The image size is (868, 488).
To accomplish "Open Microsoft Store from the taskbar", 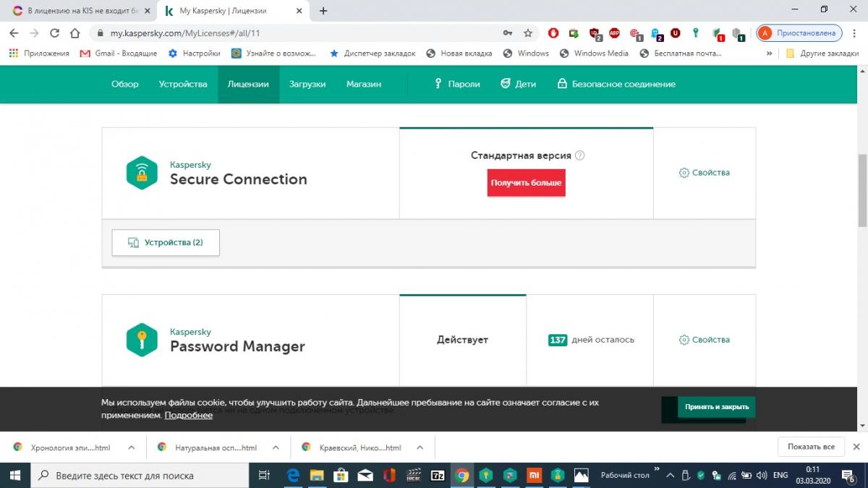I will tap(341, 475).
